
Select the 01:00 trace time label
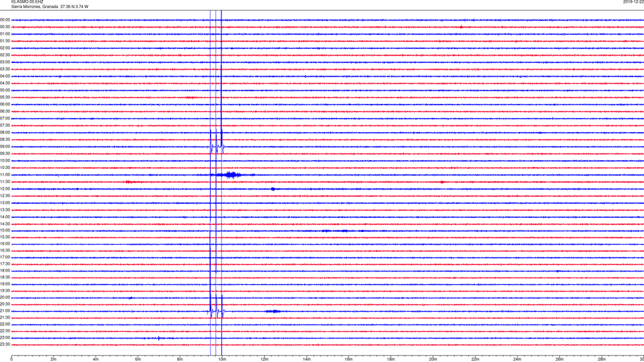point(5,34)
